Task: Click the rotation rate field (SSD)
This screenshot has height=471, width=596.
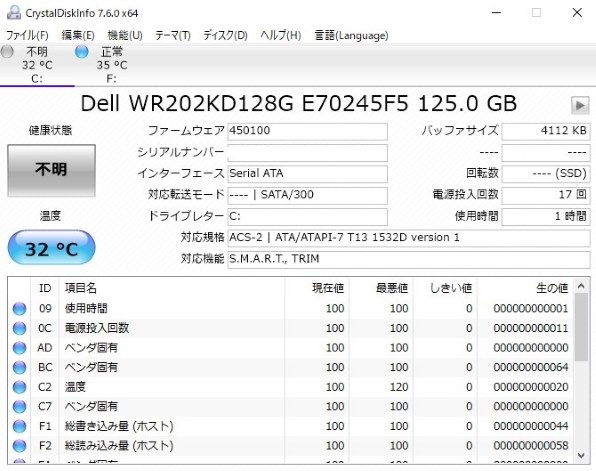Action: coord(546,174)
